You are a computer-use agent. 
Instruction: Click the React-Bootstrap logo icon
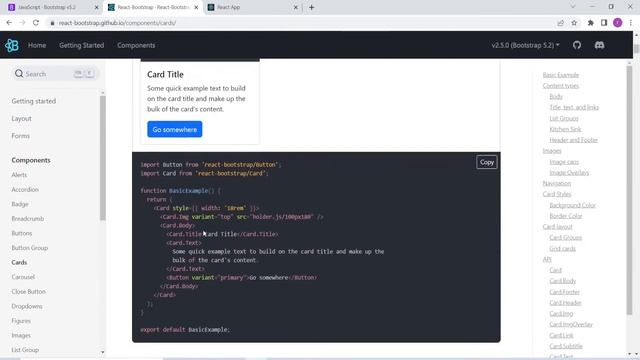point(12,45)
